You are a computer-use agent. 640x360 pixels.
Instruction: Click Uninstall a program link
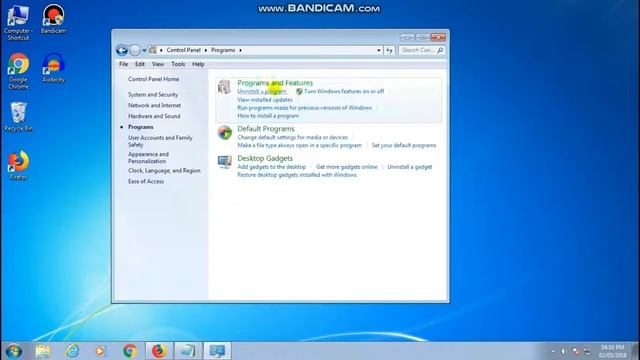[262, 91]
